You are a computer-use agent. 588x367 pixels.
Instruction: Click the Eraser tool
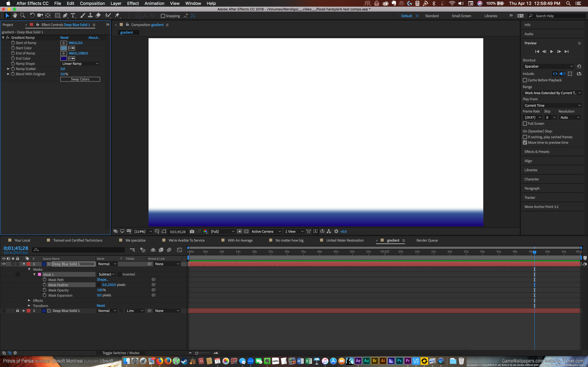tap(98, 16)
